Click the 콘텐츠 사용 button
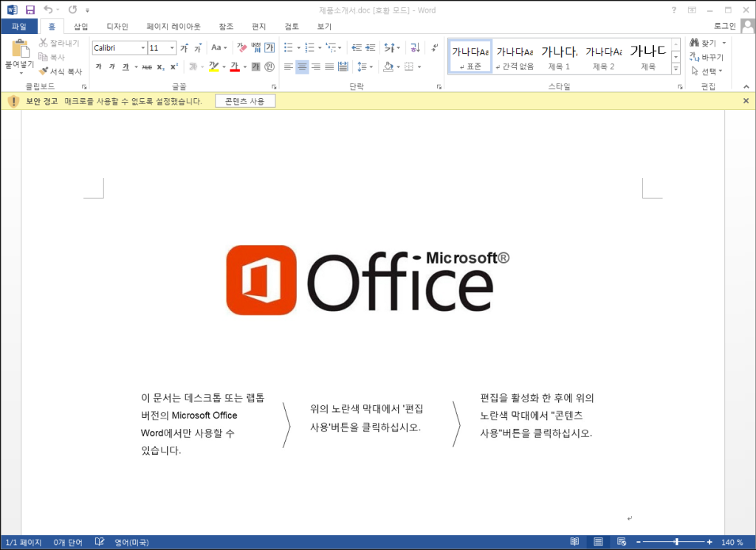This screenshot has height=550, width=756. pyautogui.click(x=245, y=101)
